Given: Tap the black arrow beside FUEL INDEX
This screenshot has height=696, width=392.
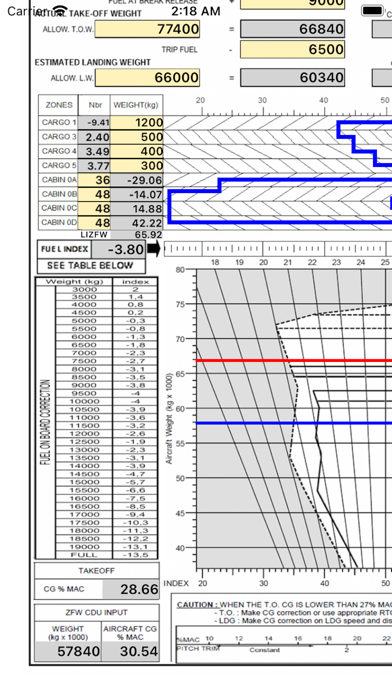Looking at the screenshot, I should click(153, 249).
